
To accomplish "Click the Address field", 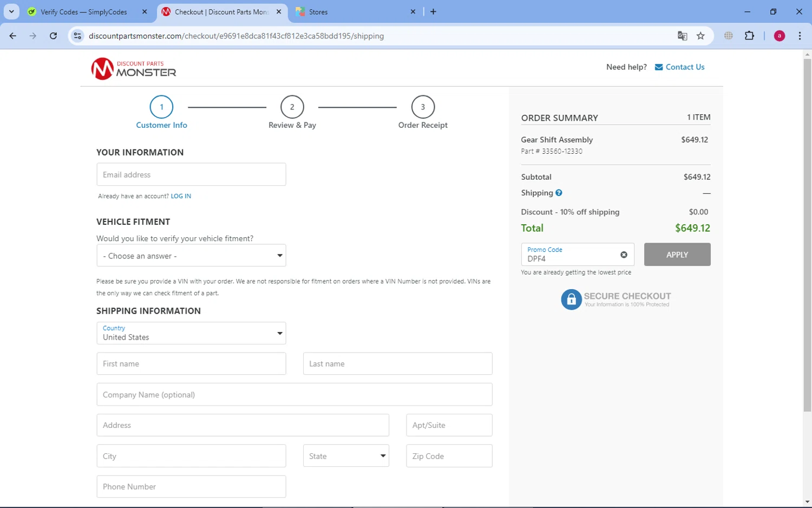I will click(243, 425).
